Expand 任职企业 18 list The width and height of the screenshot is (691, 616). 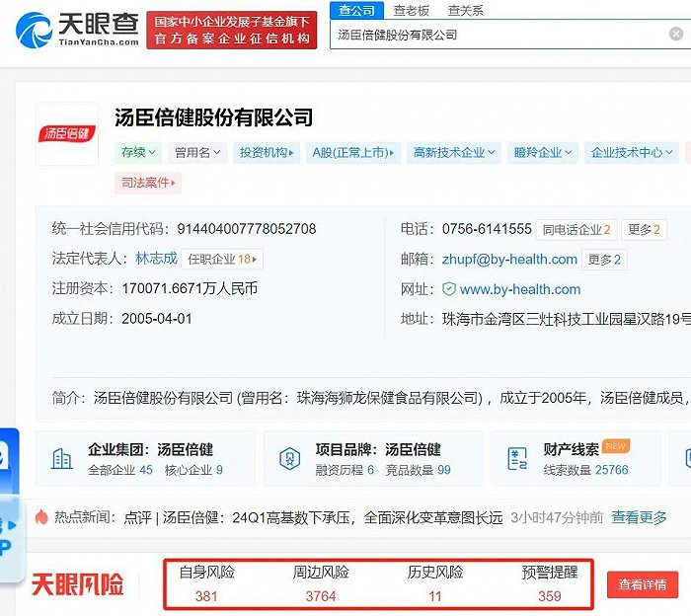coord(222,259)
